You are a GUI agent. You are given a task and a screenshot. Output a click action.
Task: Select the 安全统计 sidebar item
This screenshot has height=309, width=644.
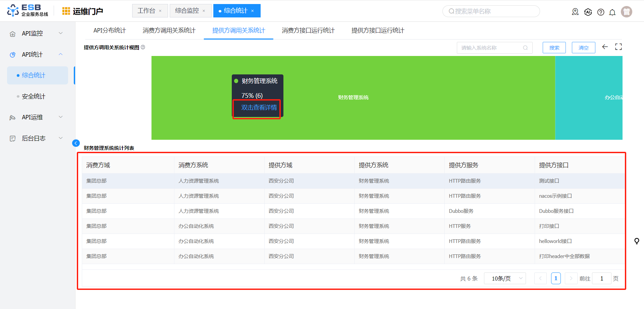pyautogui.click(x=34, y=97)
